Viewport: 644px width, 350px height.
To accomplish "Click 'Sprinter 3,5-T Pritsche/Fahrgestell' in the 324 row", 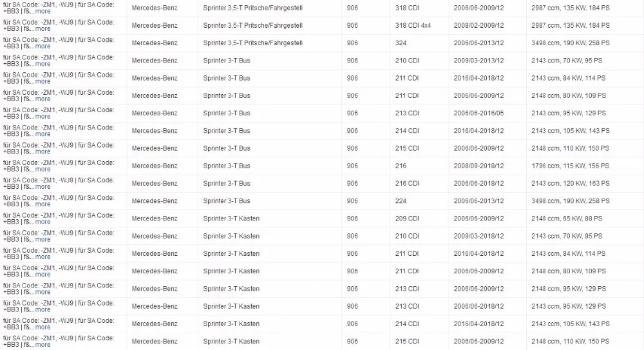I will coord(252,43).
